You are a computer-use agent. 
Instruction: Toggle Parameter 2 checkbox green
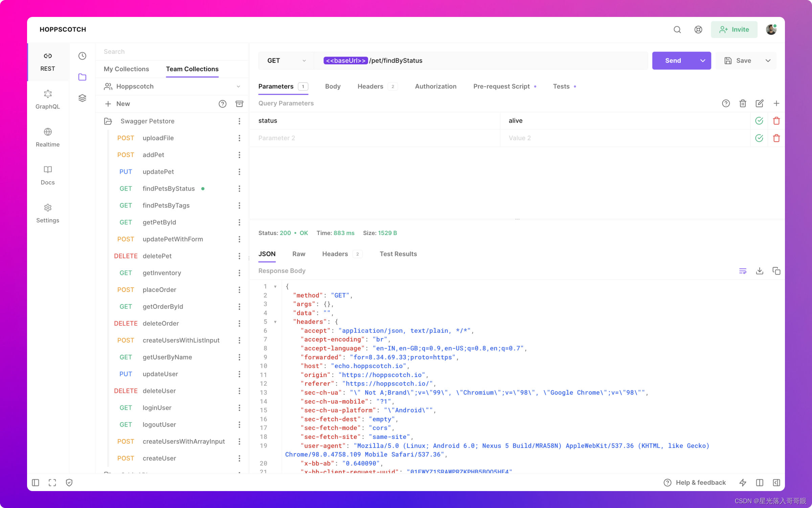point(759,138)
